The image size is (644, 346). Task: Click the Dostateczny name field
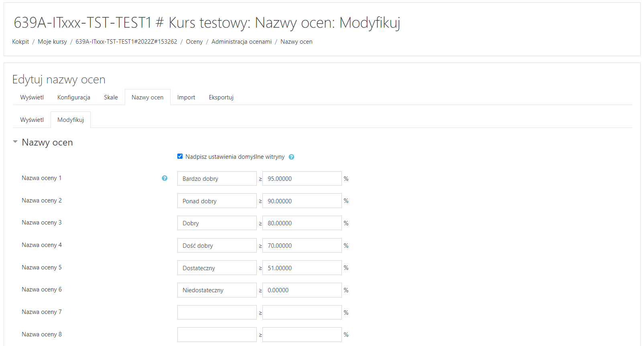pos(217,268)
